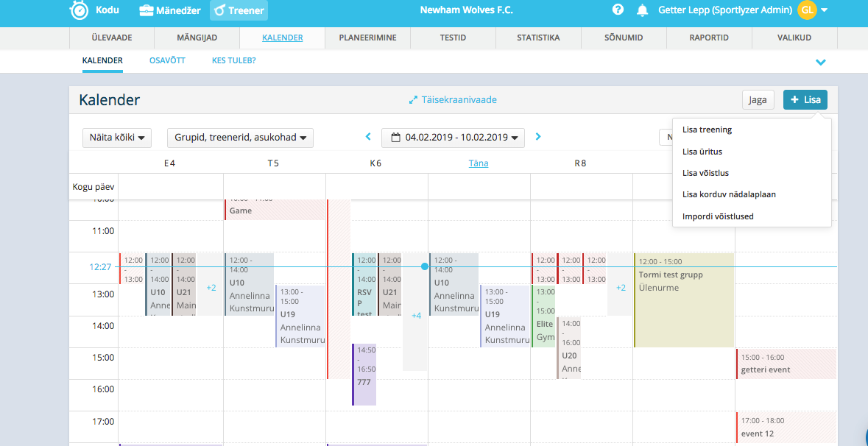Open the 777 event on Wednesday

pos(364,375)
